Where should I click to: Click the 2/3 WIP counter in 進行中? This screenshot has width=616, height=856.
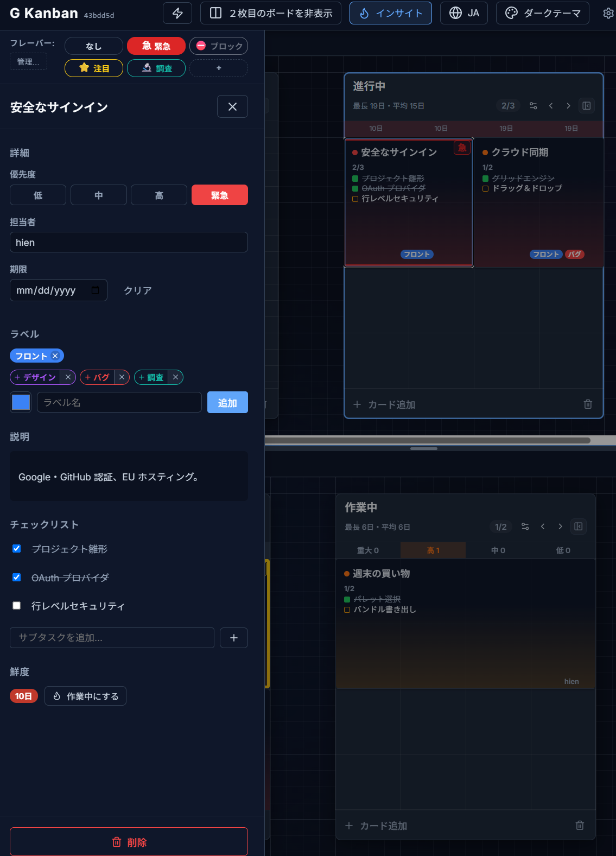(x=508, y=106)
